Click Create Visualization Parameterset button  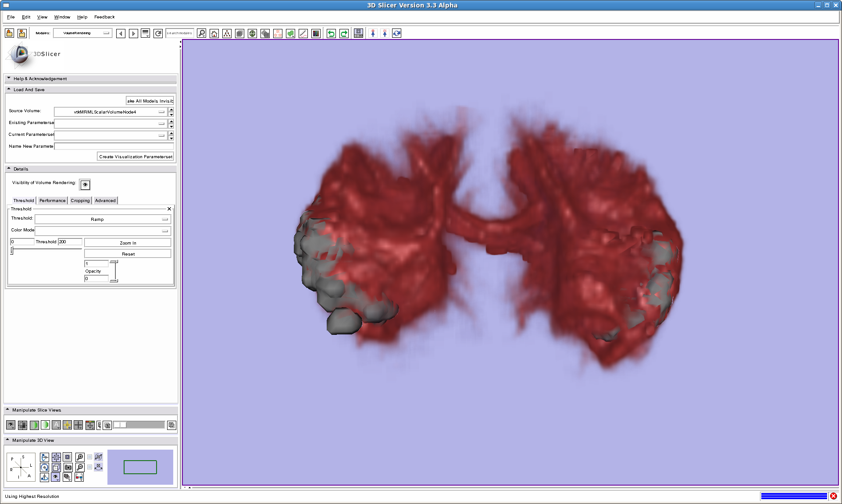pyautogui.click(x=136, y=156)
